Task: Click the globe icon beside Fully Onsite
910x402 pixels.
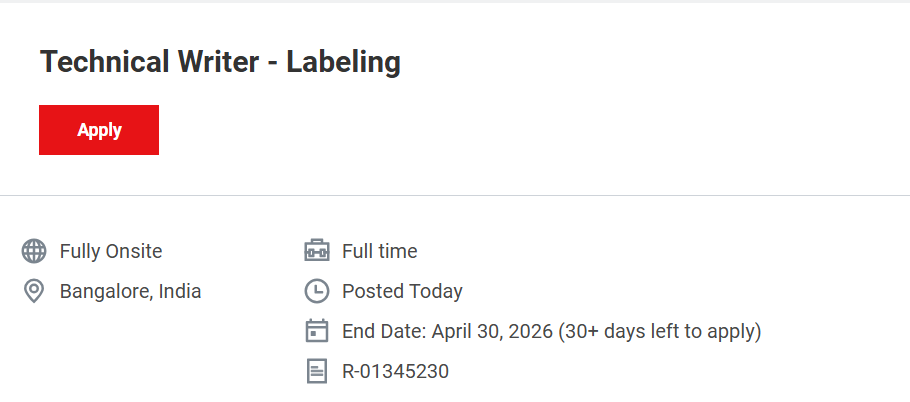Action: [x=34, y=251]
